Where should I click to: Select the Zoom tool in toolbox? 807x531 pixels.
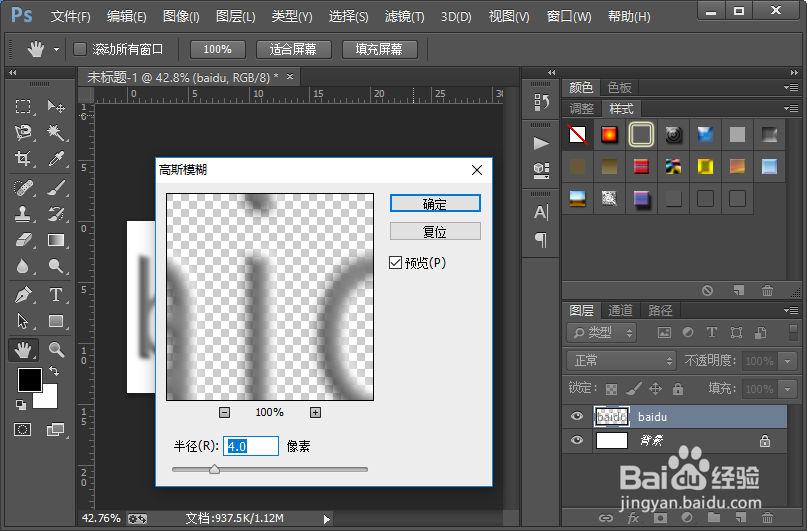pos(56,350)
